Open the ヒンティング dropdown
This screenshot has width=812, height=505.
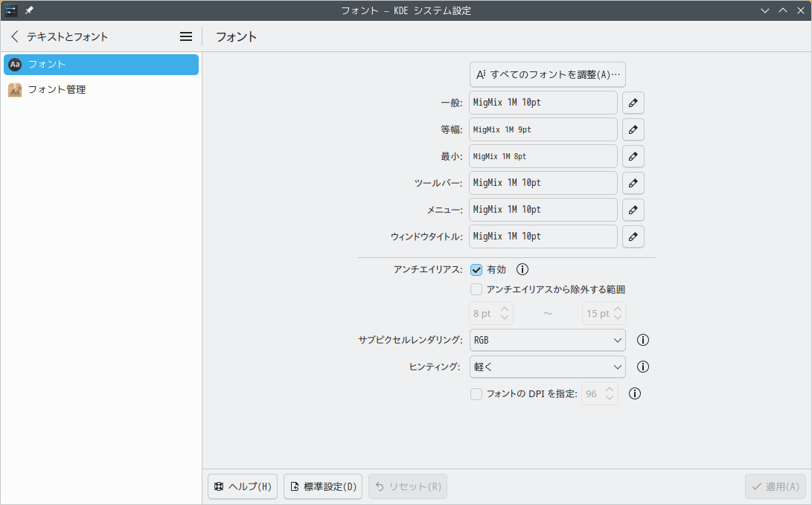click(548, 367)
